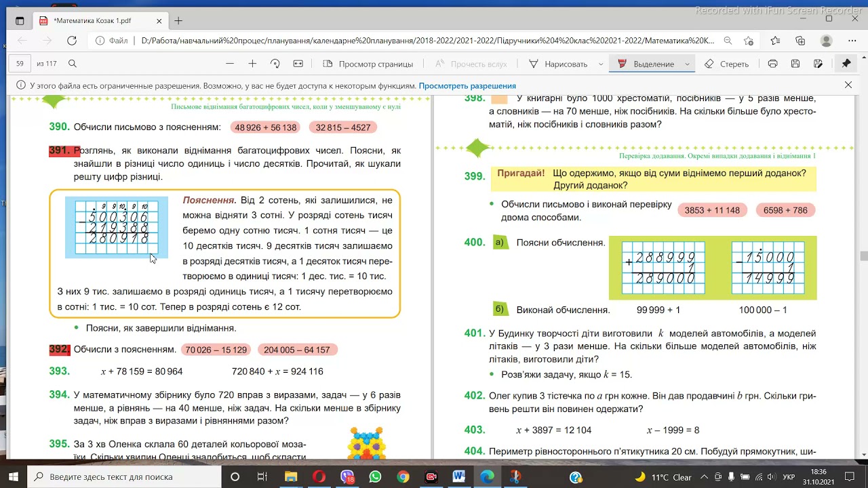
Task: Click the equation x – 1999 = 8
Action: tap(673, 430)
